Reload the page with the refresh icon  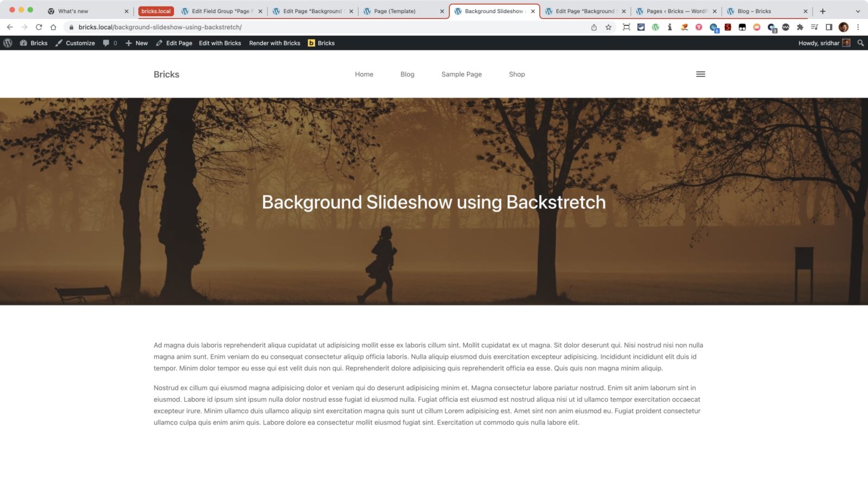39,27
